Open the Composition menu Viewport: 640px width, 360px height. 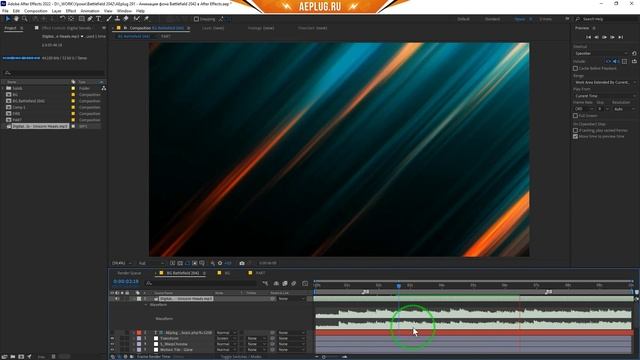tap(36, 11)
